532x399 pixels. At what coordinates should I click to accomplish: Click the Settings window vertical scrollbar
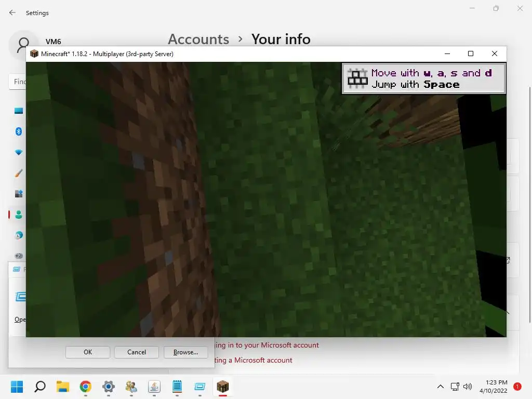tap(529, 205)
